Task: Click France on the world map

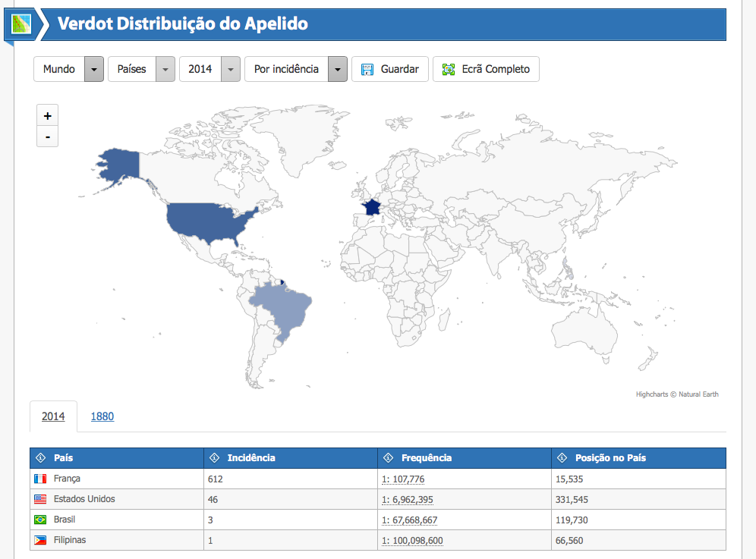Action: click(x=372, y=208)
